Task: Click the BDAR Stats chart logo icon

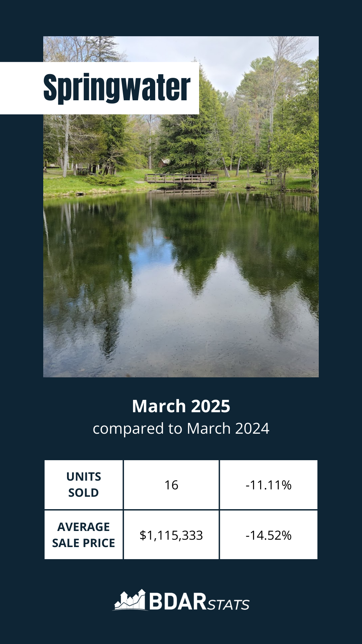Action: [x=130, y=600]
